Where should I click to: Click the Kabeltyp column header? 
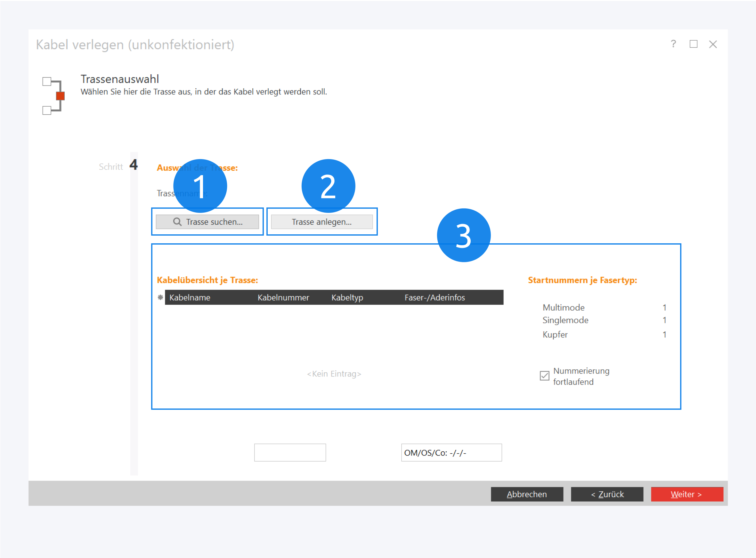click(x=347, y=298)
